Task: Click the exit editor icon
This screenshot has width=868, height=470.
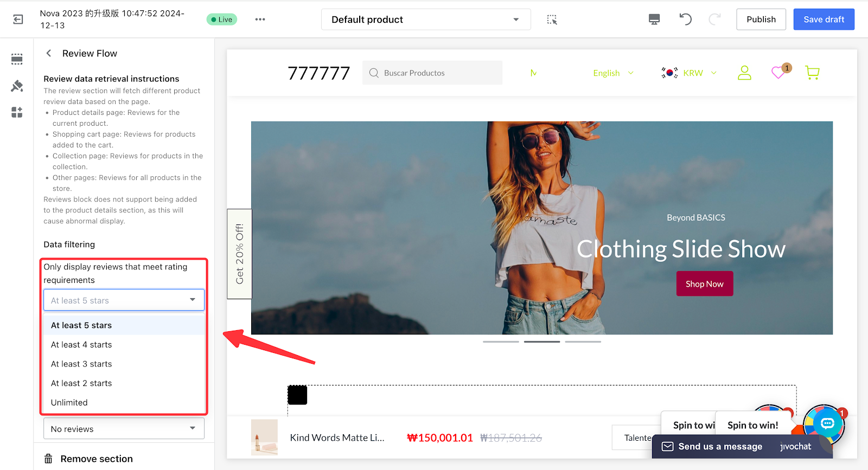Action: point(18,20)
